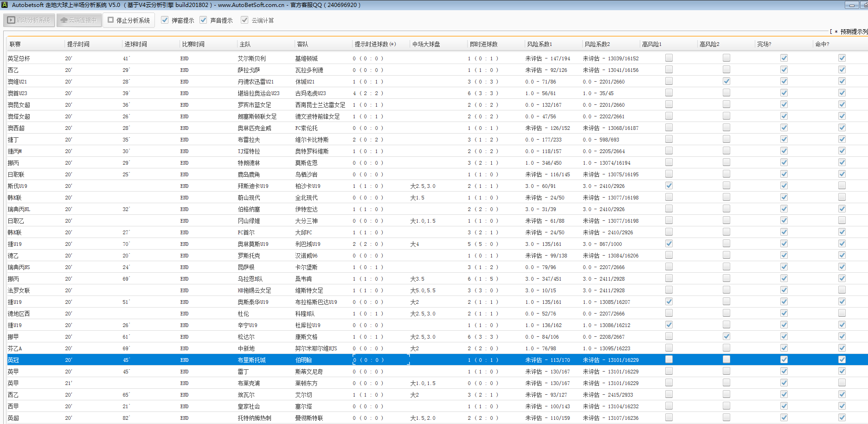Minimize the Autobetsoft window

tap(851, 5)
